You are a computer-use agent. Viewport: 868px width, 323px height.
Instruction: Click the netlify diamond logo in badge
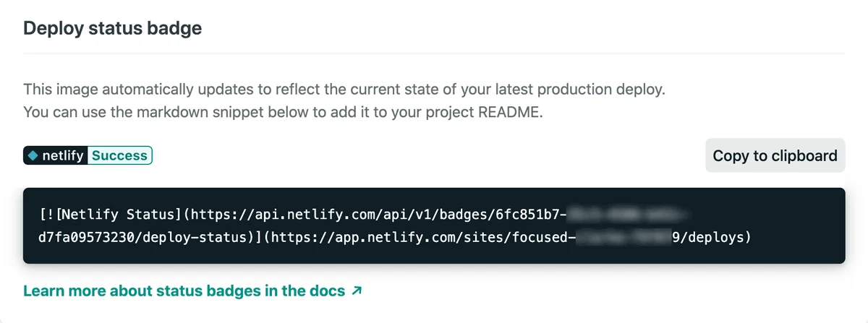pos(33,155)
